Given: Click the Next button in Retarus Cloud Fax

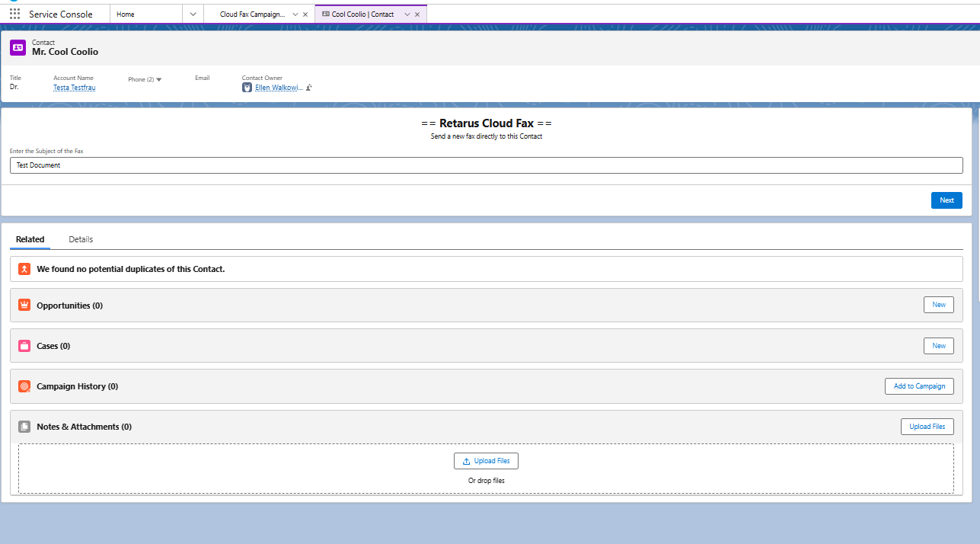Looking at the screenshot, I should [x=946, y=200].
